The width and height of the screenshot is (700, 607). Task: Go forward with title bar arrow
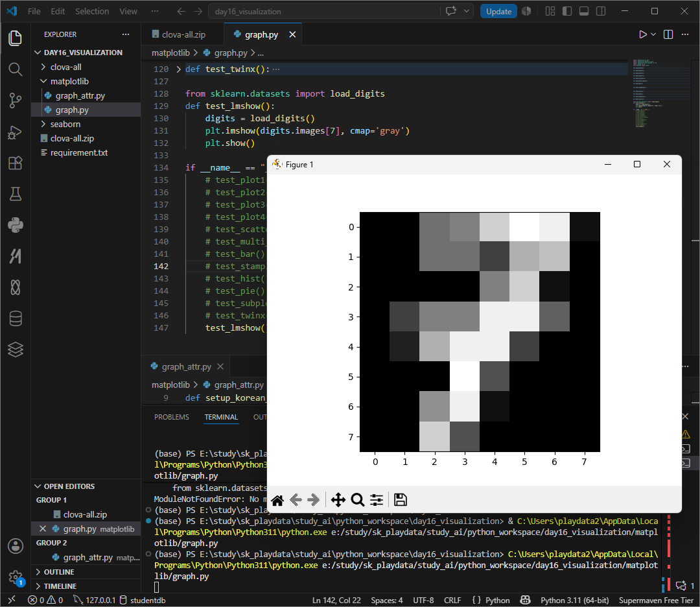[198, 11]
